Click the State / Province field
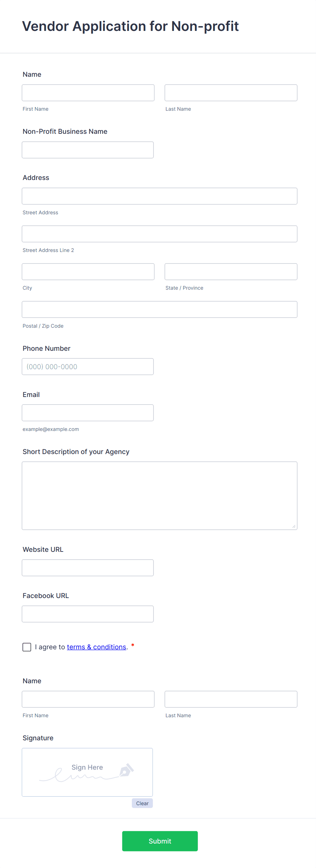316x868 pixels. click(x=231, y=271)
